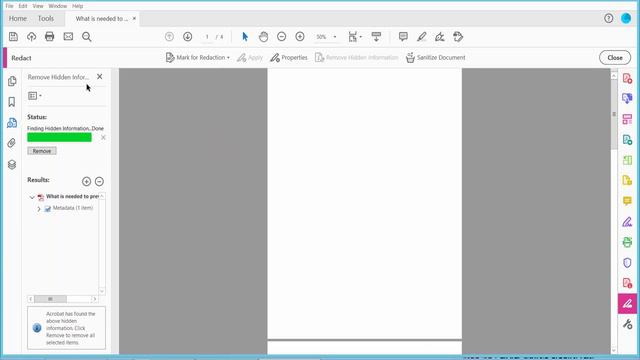Screen dimensions: 640x360
Task: Activate the Hand pan tool
Action: point(264,37)
